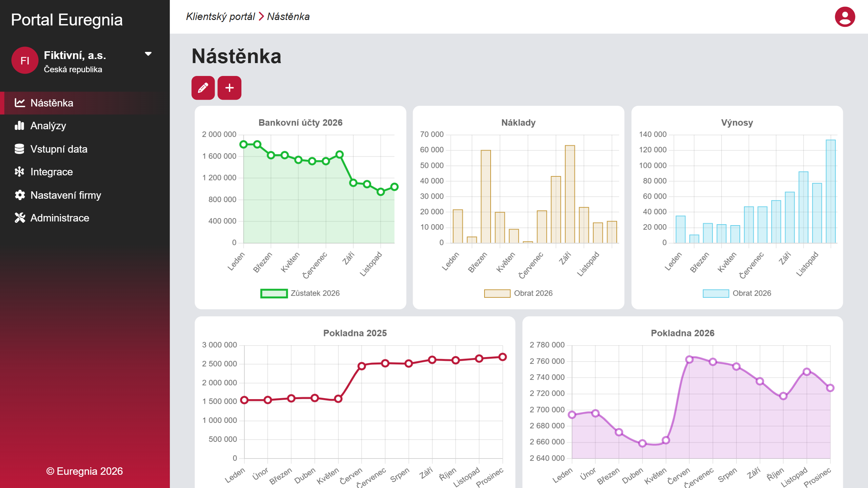The height and width of the screenshot is (488, 868).
Task: Click the Červen peak point in Pokladna 2026
Action: click(x=689, y=359)
